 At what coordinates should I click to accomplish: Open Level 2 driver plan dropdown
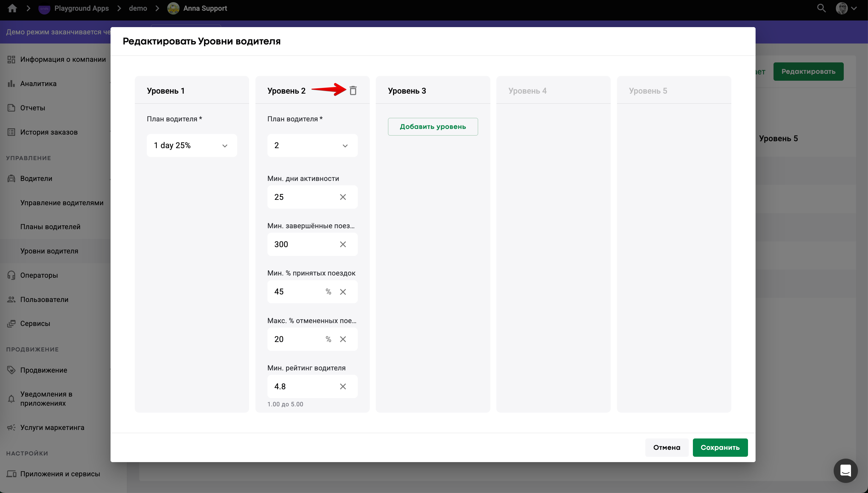point(312,145)
